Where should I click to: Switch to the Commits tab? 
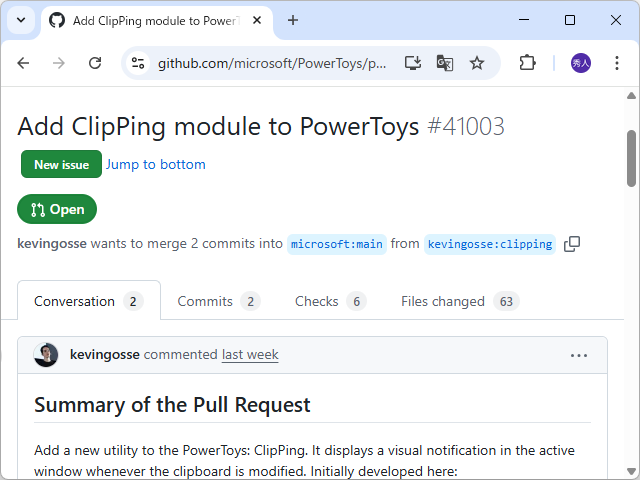tap(218, 301)
